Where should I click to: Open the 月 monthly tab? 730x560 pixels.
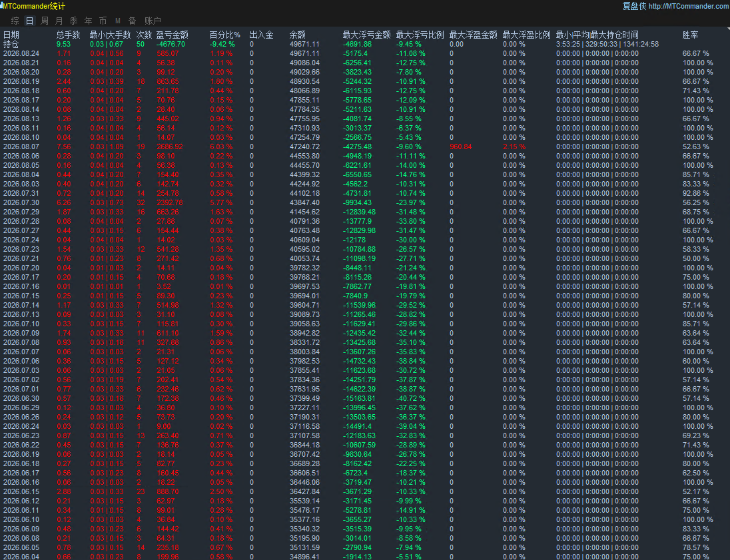coord(59,21)
